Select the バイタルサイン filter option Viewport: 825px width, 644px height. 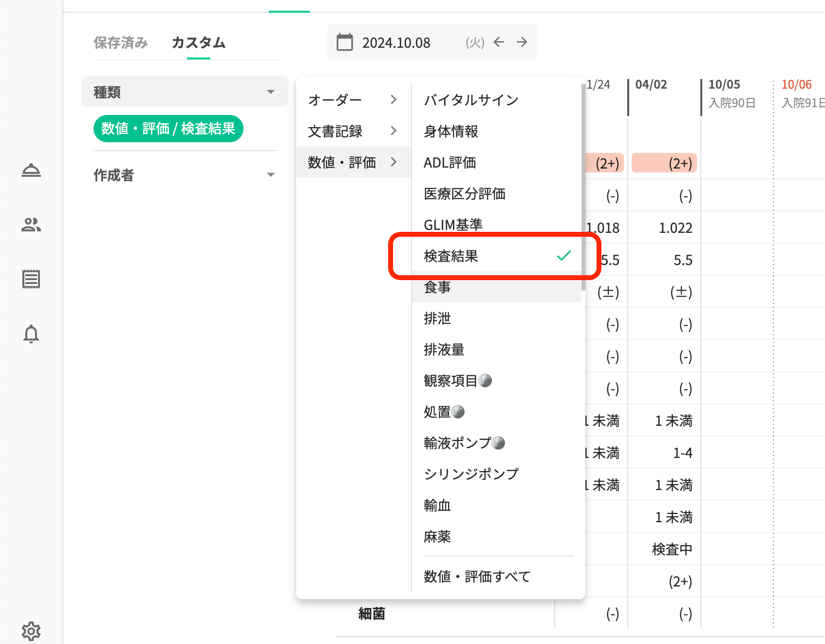496,100
